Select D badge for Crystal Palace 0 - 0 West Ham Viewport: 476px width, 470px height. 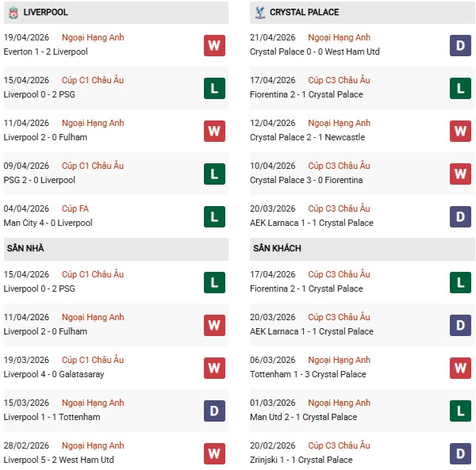[x=461, y=45]
